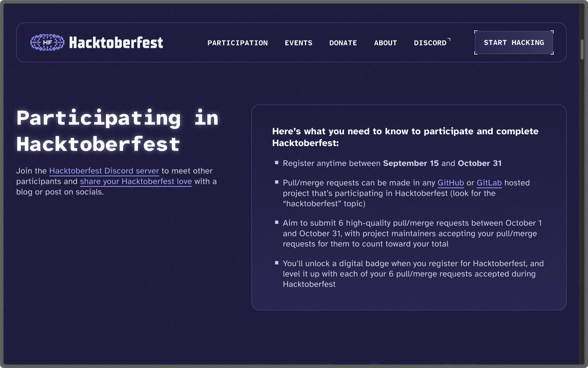Click the bullet marker beside You'll unlock

[x=277, y=263]
